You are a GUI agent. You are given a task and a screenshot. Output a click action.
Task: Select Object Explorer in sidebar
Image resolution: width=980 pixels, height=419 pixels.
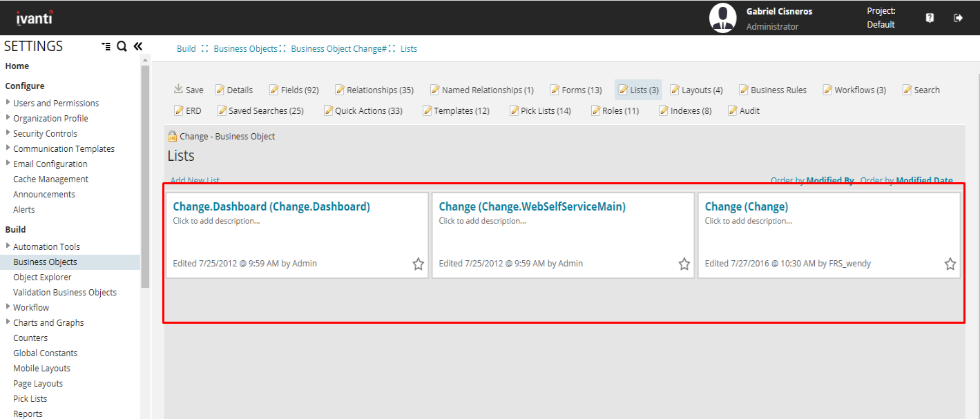[x=42, y=277]
